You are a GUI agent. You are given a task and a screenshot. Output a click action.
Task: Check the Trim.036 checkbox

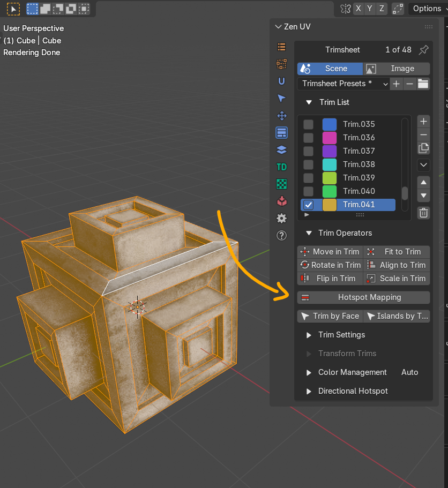point(308,138)
